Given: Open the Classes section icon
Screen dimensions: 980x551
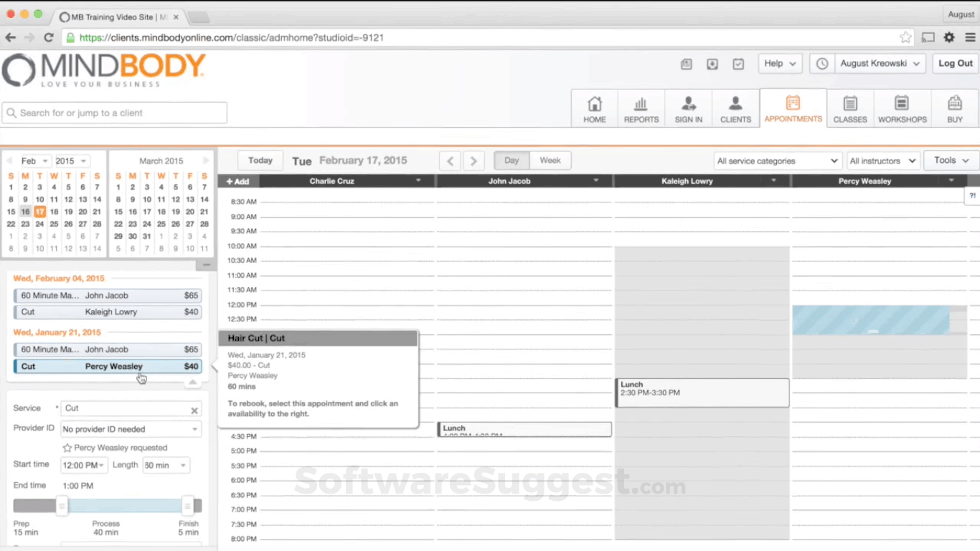Looking at the screenshot, I should pyautogui.click(x=850, y=103).
